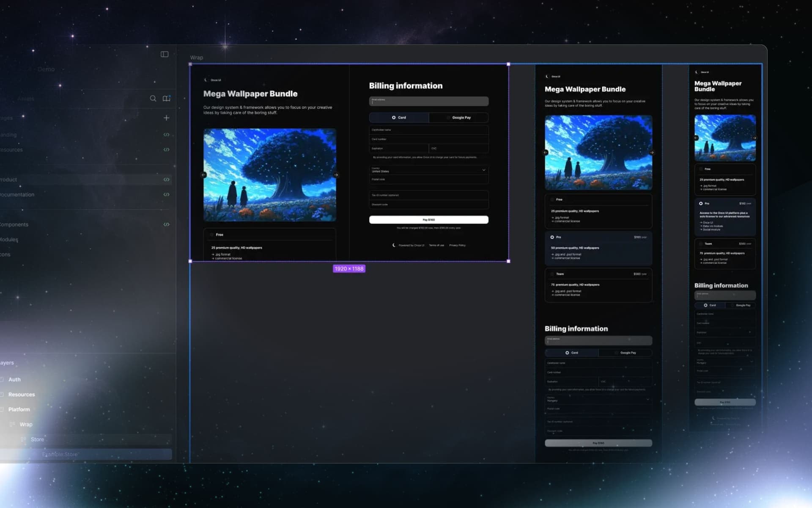The height and width of the screenshot is (508, 812).
Task: Click the CVC field in large frame
Action: [459, 148]
